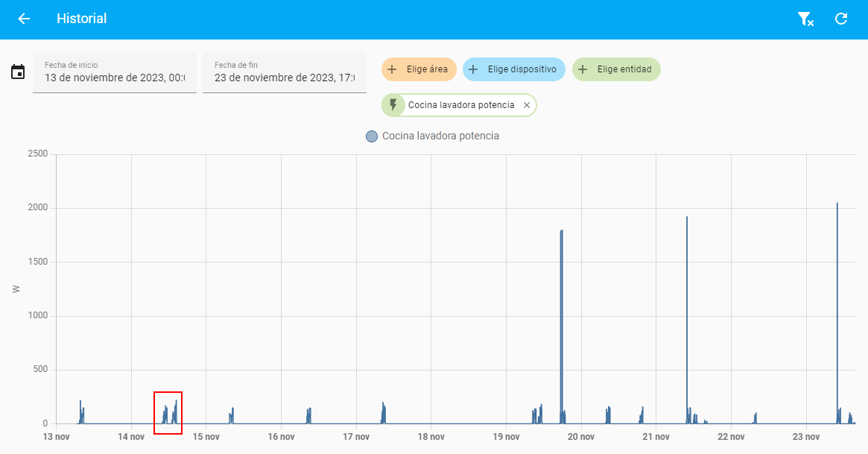Remove the Cocina lavadora potencia chip
The width and height of the screenshot is (868, 454).
527,105
